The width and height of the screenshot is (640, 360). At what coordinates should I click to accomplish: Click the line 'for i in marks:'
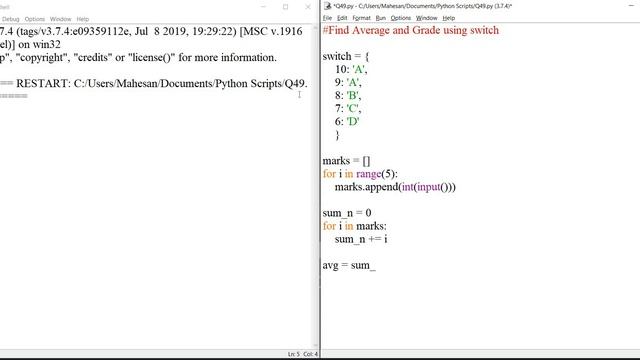(x=354, y=226)
